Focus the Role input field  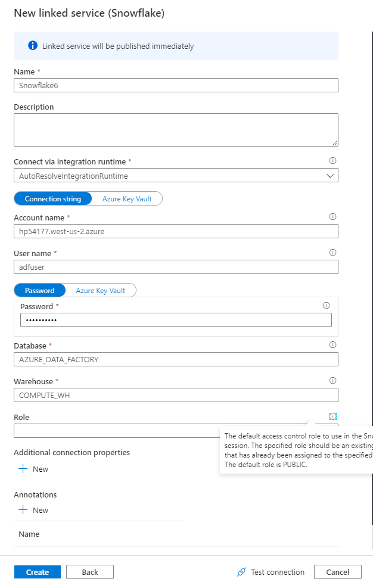[x=113, y=431]
